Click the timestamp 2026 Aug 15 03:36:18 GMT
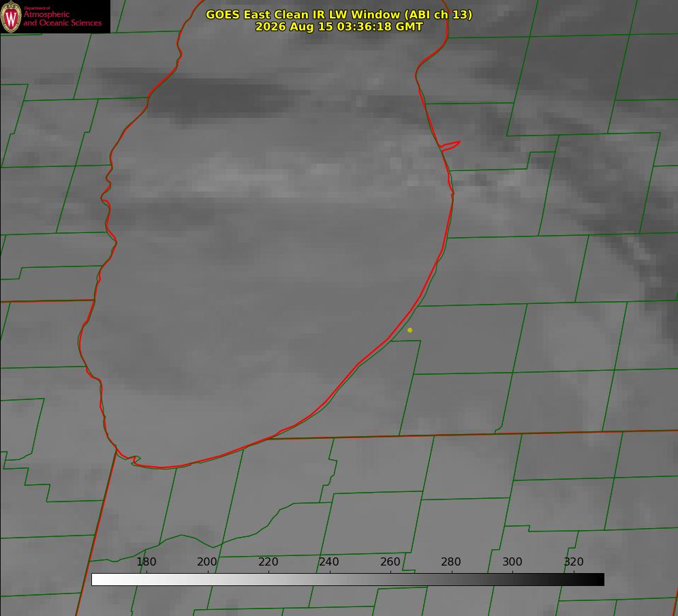The image size is (678, 616). [x=339, y=27]
